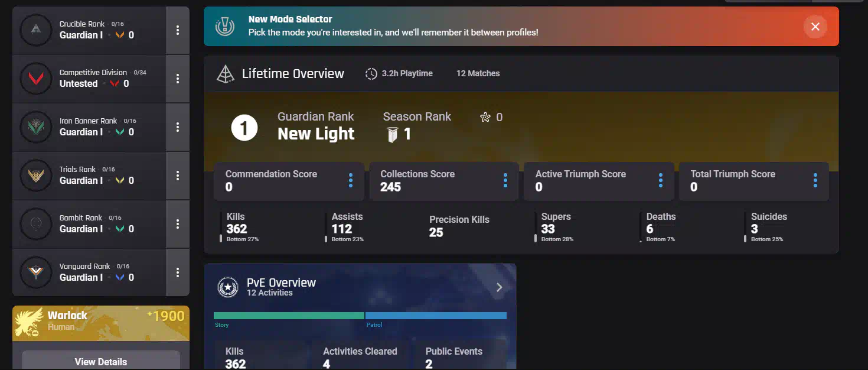This screenshot has height=370, width=868.
Task: Click the Iron Banner Rank label text
Action: tap(89, 121)
